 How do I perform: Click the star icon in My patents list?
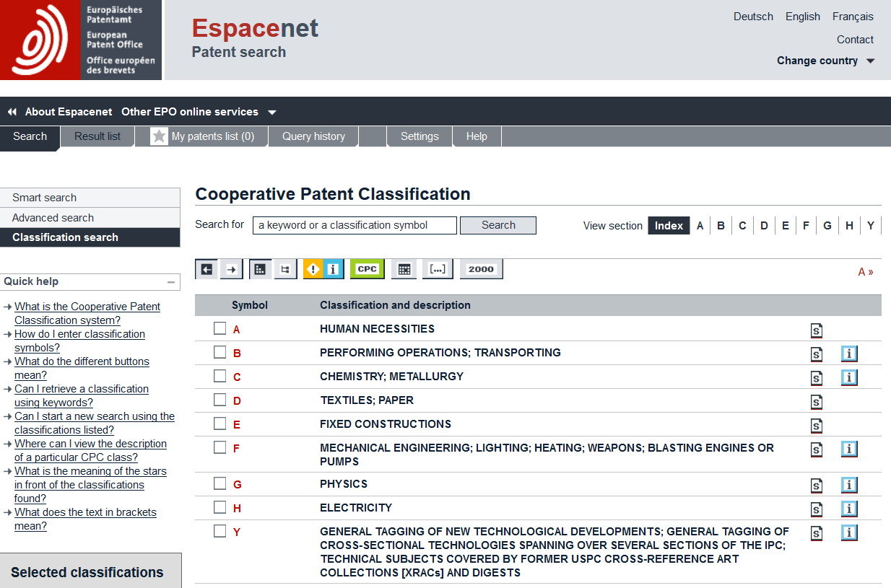(159, 136)
